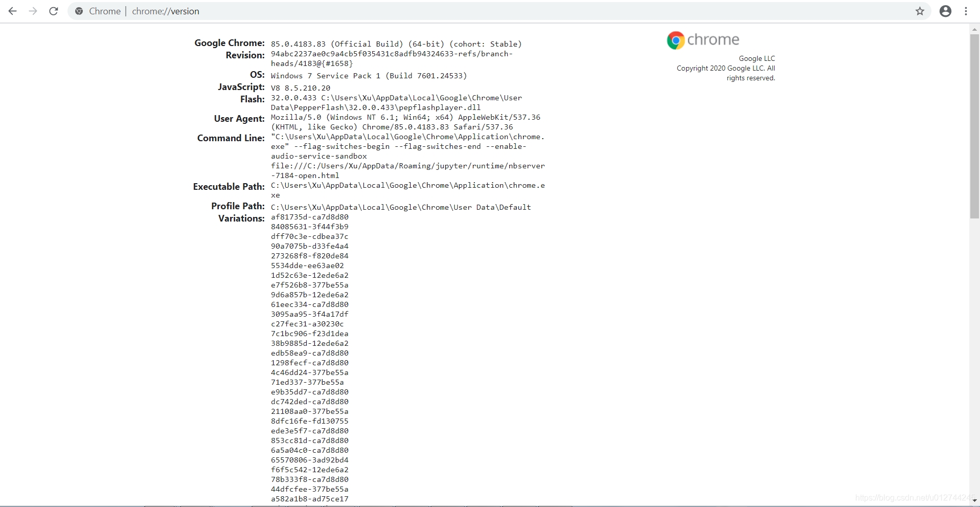The image size is (980, 507).
Task: Click variation 1d52c63e-12ede6a2
Action: coord(310,275)
